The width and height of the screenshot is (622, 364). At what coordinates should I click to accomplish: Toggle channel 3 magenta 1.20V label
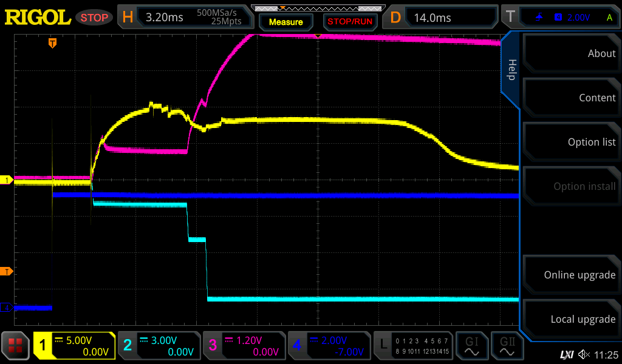(x=244, y=346)
